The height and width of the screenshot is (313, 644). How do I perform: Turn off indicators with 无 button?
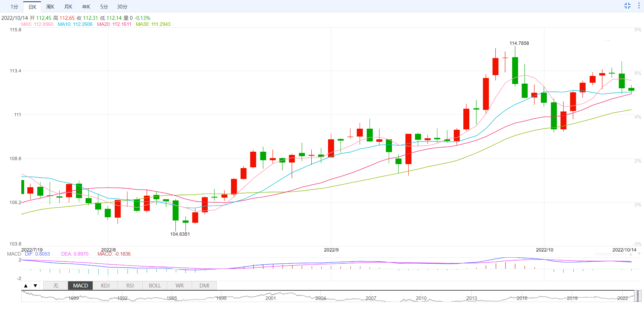(x=56, y=286)
